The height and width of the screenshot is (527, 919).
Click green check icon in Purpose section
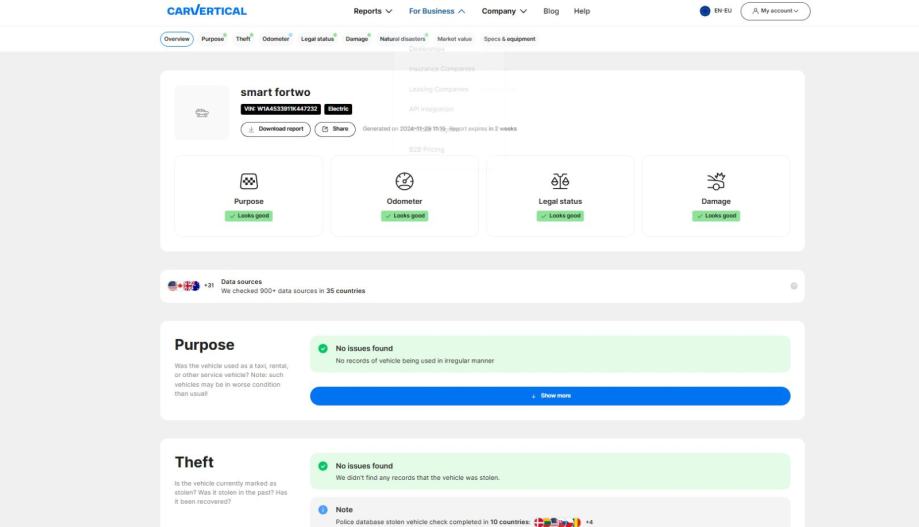point(323,348)
